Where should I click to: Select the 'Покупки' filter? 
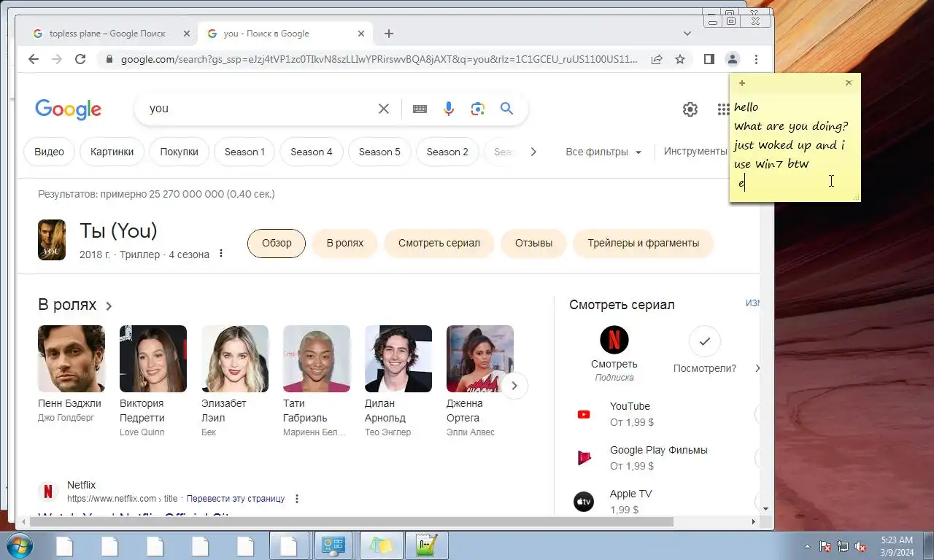pos(179,152)
